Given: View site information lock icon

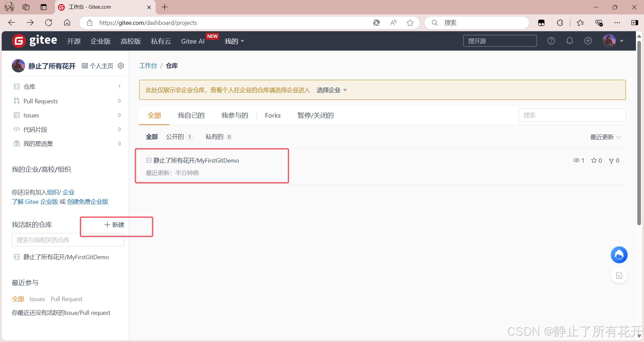Looking at the screenshot, I should (90, 22).
